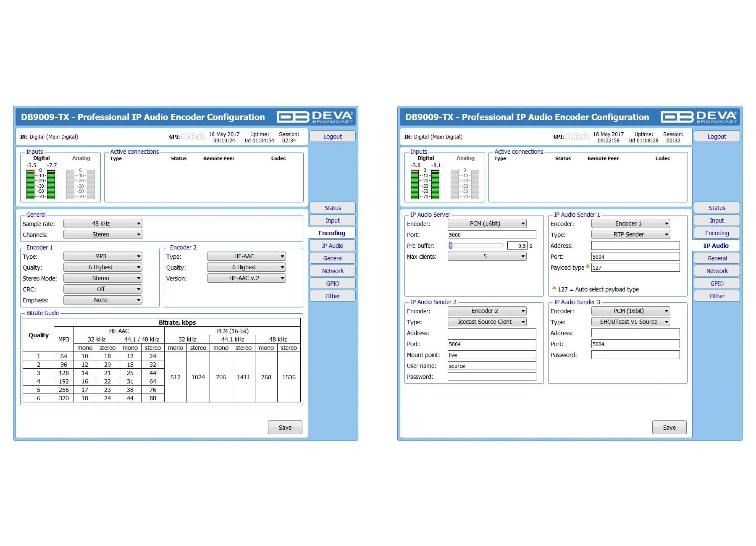Open GPIO tab in right window
The width and height of the screenshot is (756, 546).
717,283
